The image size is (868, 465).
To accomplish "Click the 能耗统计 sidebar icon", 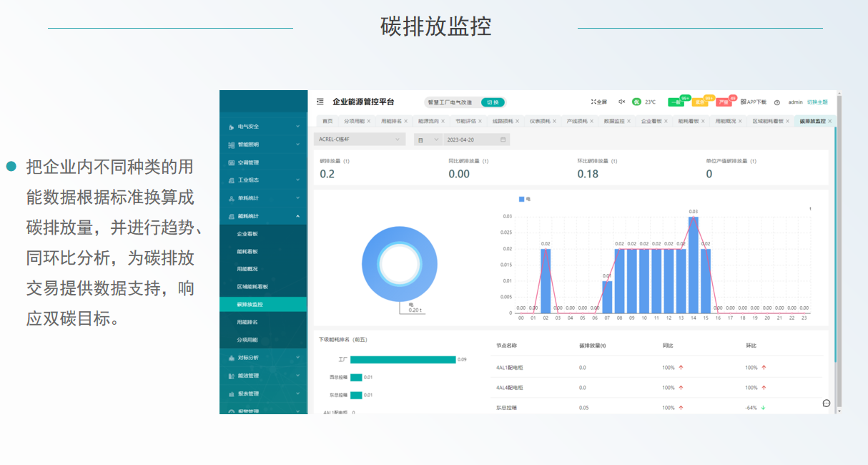I will pos(231,216).
